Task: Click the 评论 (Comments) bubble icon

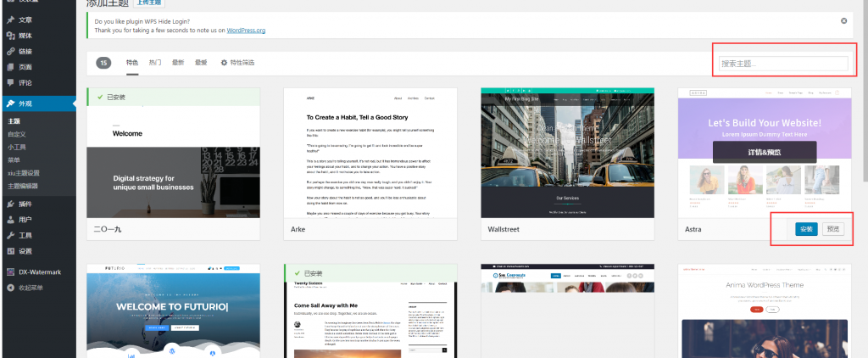Action: [10, 83]
